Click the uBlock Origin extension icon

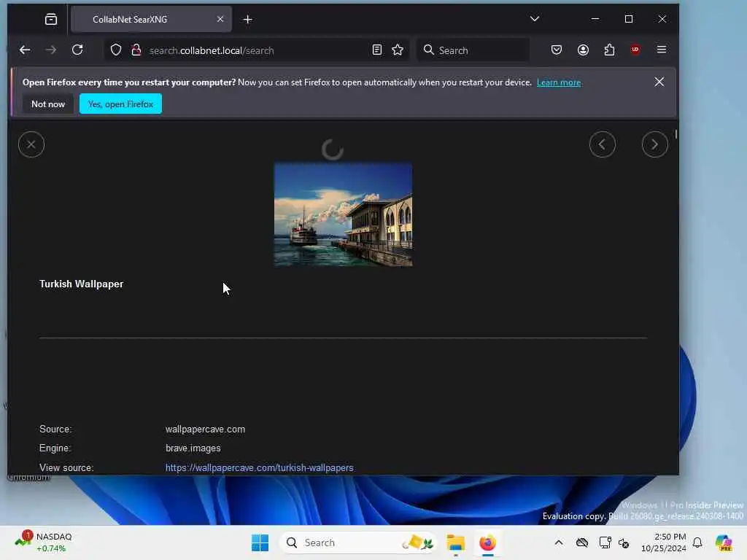pyautogui.click(x=635, y=50)
